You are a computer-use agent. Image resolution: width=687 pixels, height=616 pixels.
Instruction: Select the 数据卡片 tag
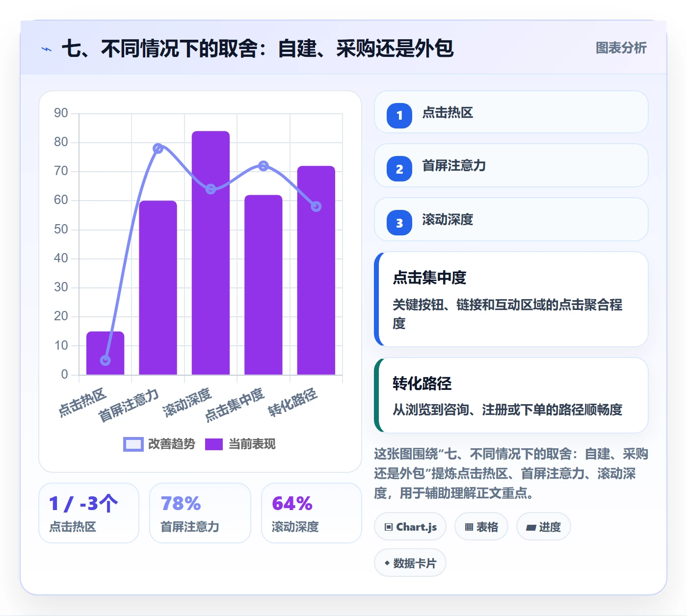coord(410,563)
